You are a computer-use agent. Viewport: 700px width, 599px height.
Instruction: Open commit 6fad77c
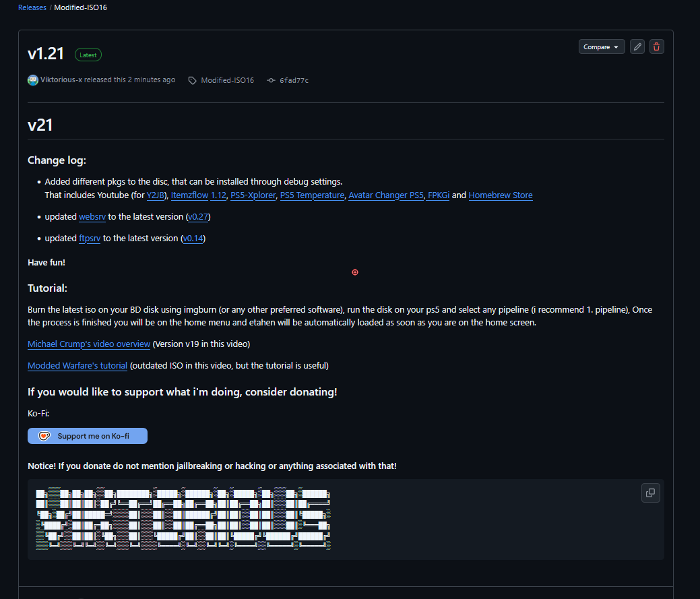pos(294,80)
